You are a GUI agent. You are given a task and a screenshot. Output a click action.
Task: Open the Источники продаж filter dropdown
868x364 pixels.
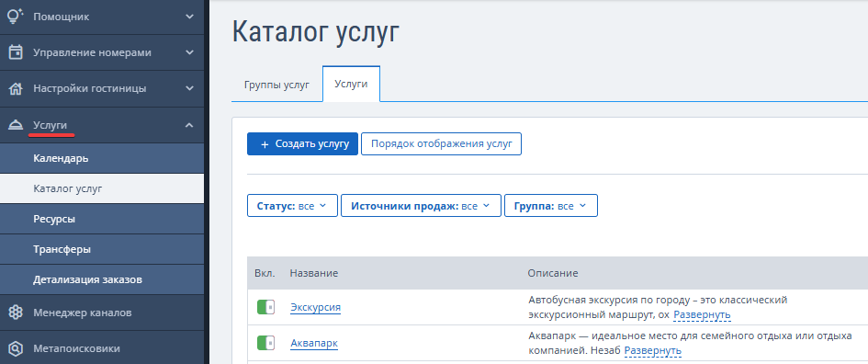[x=421, y=206]
